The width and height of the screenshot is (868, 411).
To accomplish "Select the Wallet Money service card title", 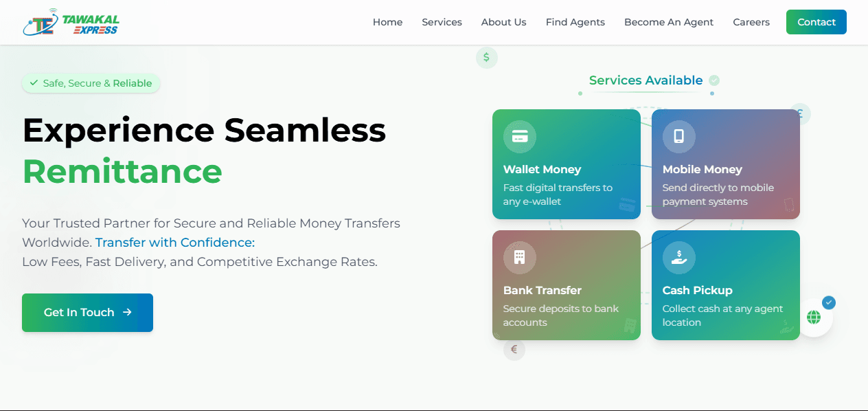I will coord(542,169).
